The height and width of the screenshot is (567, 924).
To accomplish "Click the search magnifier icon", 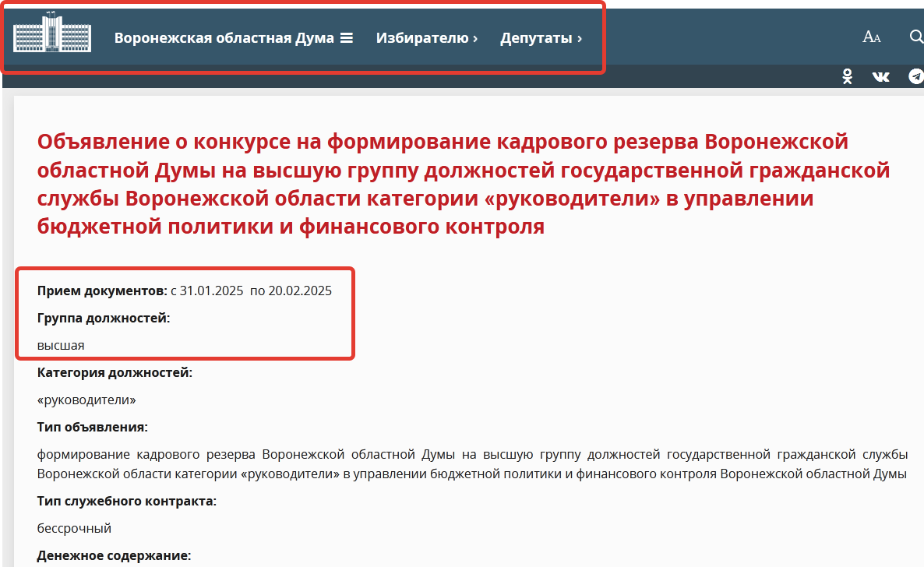I will [916, 37].
